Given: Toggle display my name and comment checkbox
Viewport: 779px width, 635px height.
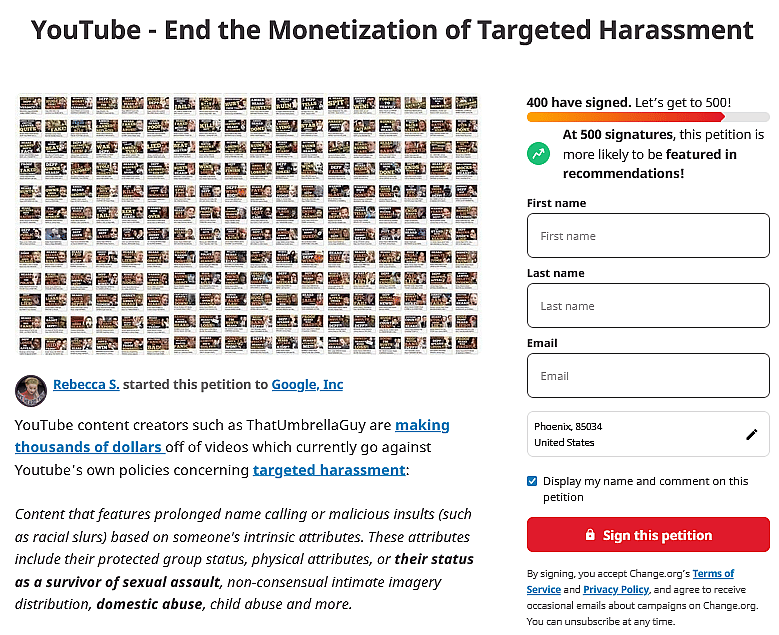Looking at the screenshot, I should coord(532,481).
